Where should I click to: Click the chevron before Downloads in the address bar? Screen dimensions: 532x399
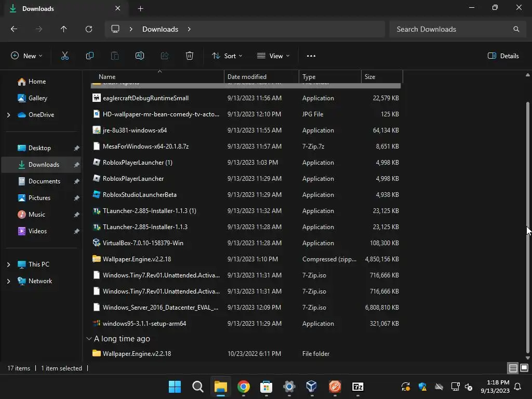pyautogui.click(x=131, y=29)
